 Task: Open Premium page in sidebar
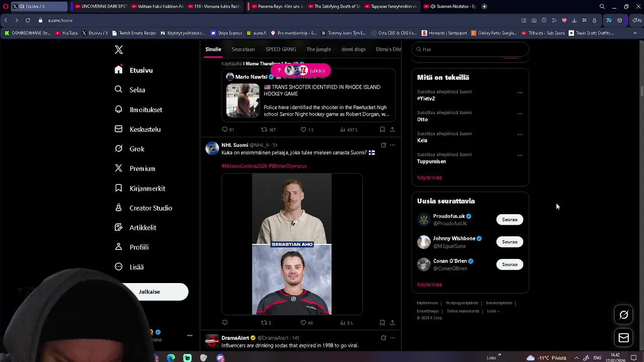(x=135, y=168)
